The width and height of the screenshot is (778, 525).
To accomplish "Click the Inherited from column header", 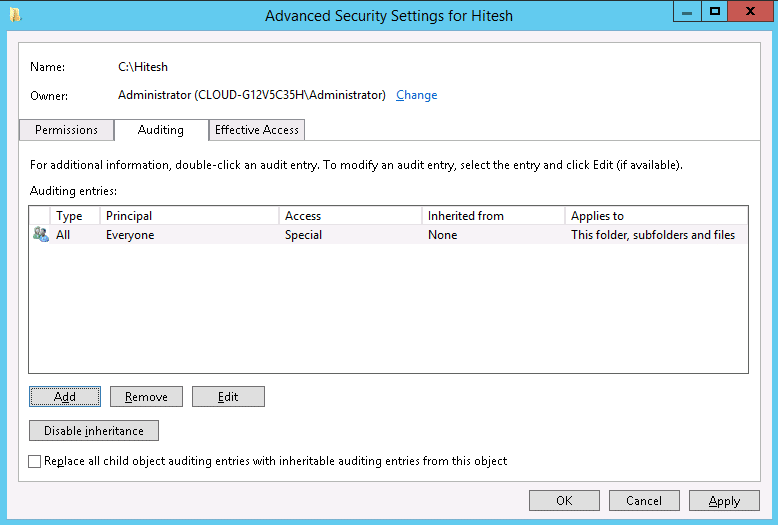I will tap(494, 216).
